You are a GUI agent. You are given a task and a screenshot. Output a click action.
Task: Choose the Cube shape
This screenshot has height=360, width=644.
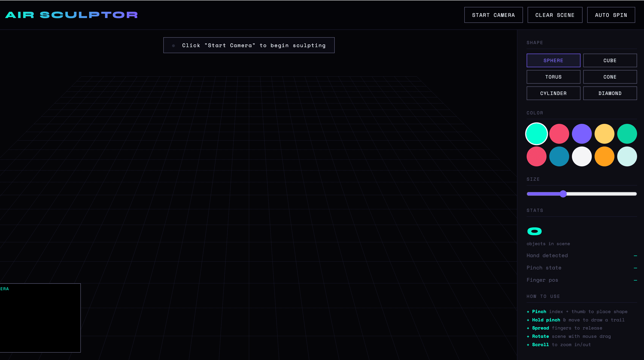pyautogui.click(x=610, y=61)
